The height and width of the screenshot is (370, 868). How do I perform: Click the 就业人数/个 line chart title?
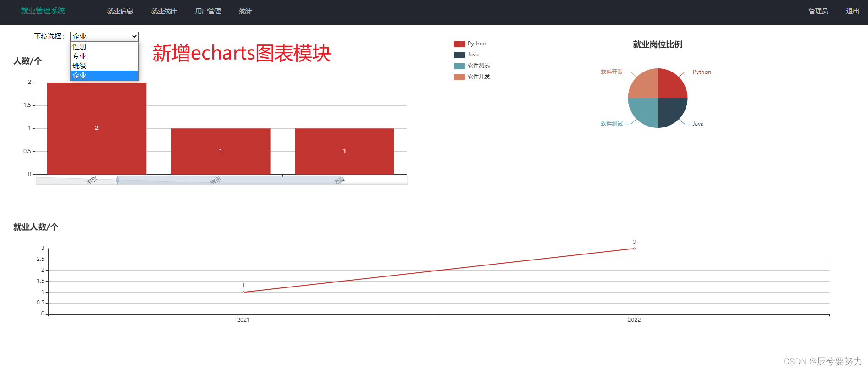[x=36, y=227]
